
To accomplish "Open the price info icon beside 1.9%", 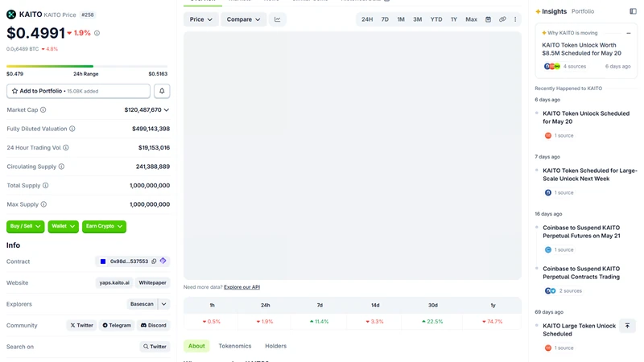I will coord(97,33).
